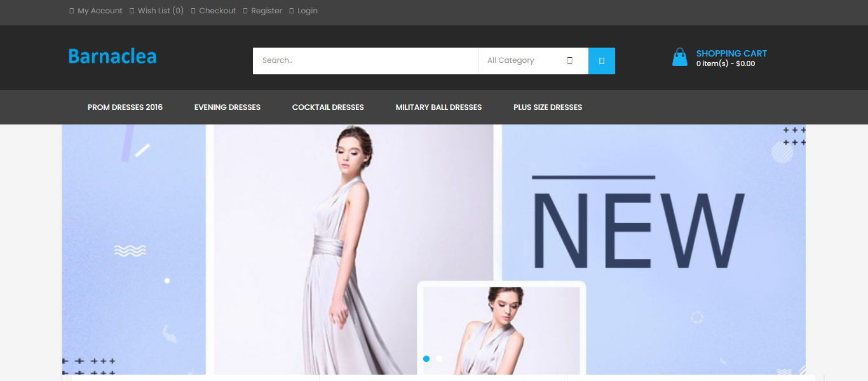The height and width of the screenshot is (381, 868).
Task: Open the All Category dropdown
Action: tap(533, 61)
